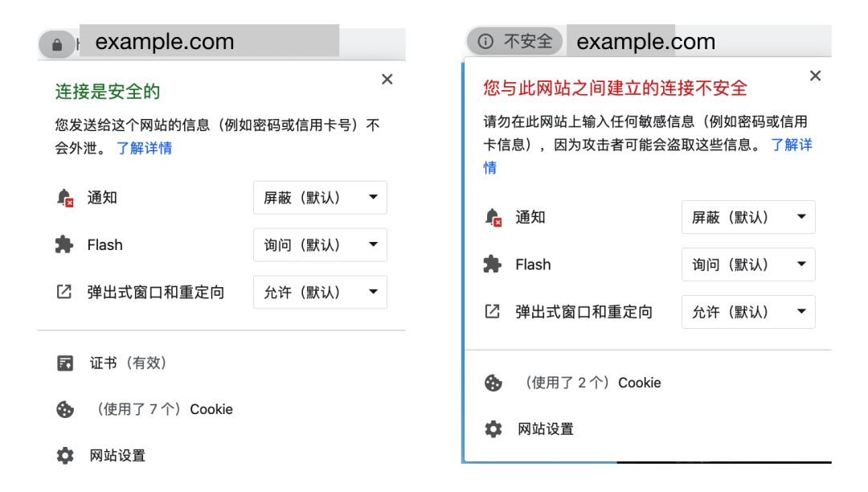Screen dimensions: 868x492
Task: Click the gear icon for 网站设置 in the left panel
Action: [65, 456]
